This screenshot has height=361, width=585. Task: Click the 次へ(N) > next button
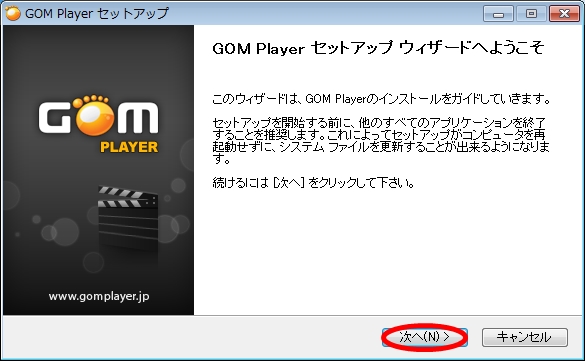[x=425, y=337]
